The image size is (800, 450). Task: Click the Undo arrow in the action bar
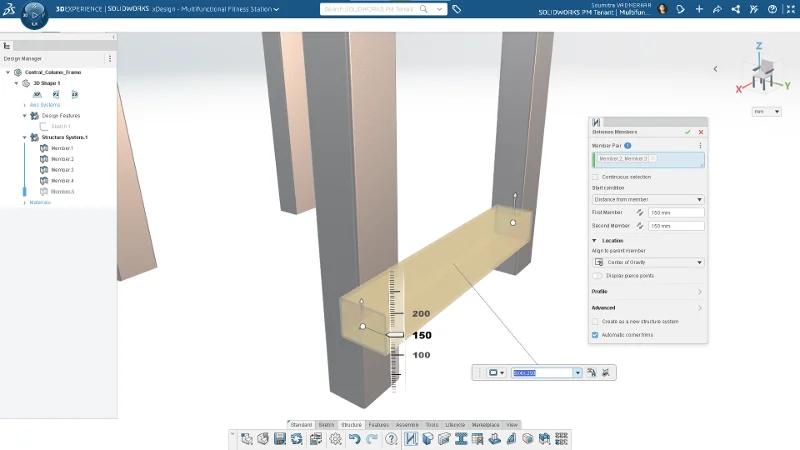353,439
